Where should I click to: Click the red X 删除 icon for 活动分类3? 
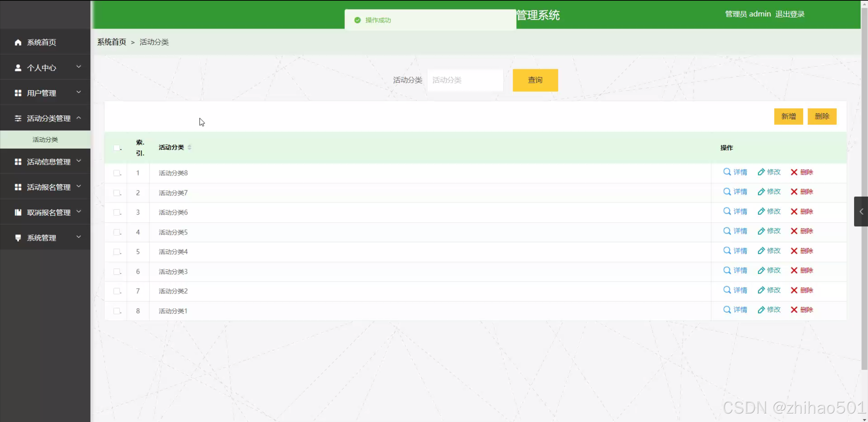(794, 271)
